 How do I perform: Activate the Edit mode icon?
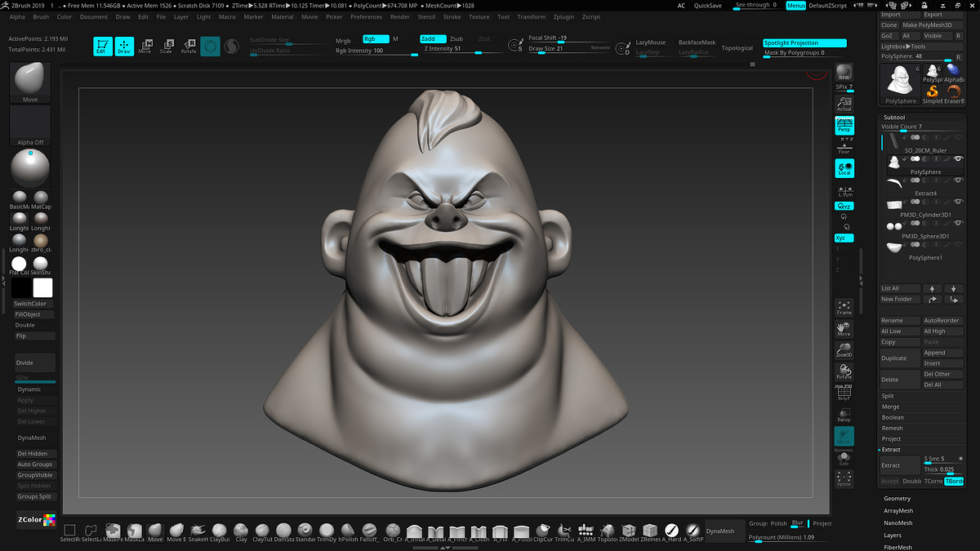tap(103, 47)
